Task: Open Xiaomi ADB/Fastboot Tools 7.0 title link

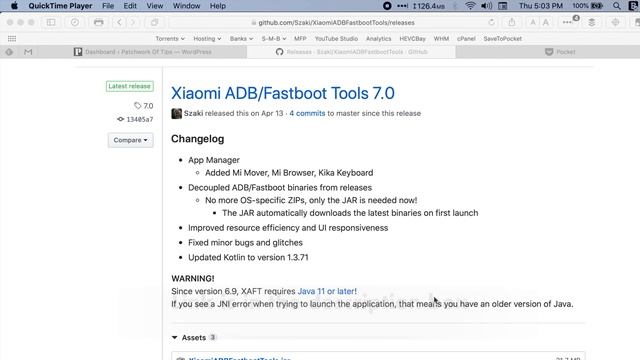Action: tap(282, 93)
